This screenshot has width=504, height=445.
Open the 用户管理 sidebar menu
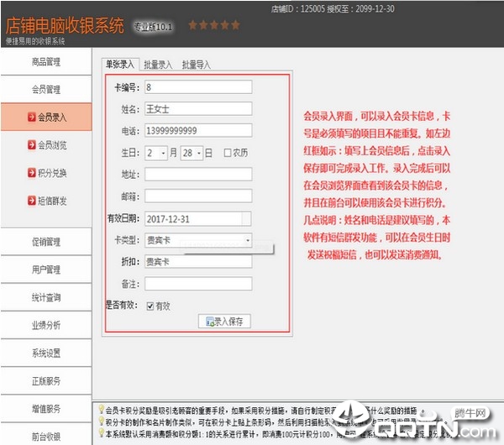pos(46,270)
